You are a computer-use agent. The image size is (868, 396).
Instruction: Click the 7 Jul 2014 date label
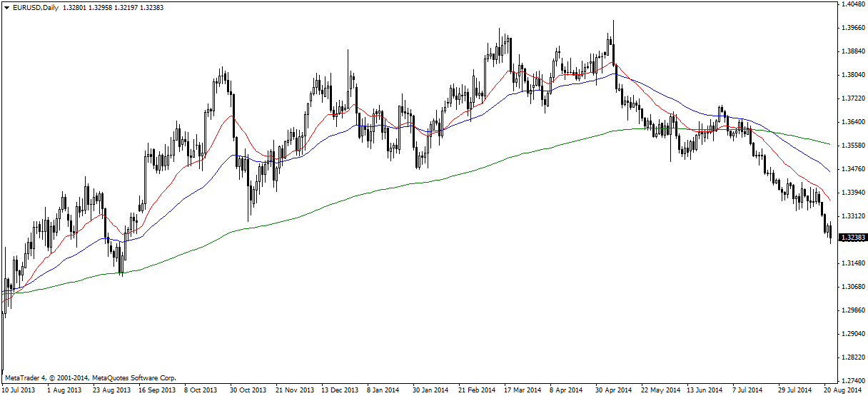752,390
